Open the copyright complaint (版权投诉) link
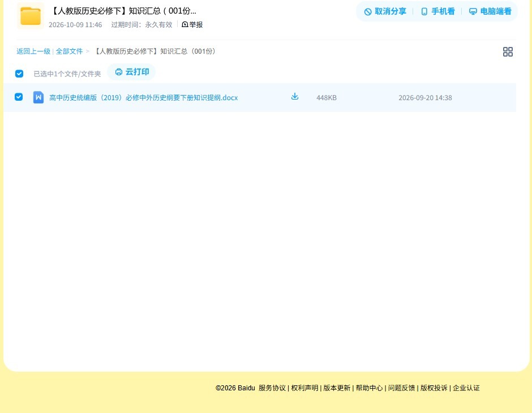Viewport: 532px width, 413px height. coord(434,388)
